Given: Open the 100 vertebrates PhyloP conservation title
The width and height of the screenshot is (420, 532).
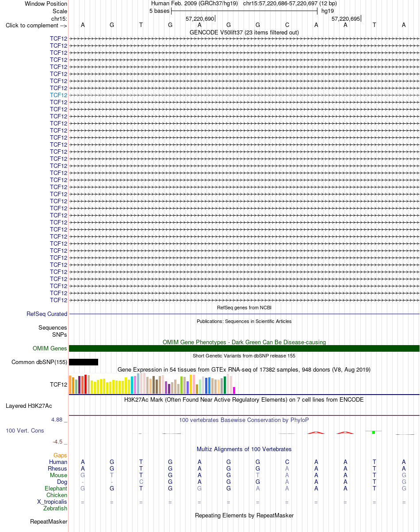Looking at the screenshot, I should pos(244,420).
